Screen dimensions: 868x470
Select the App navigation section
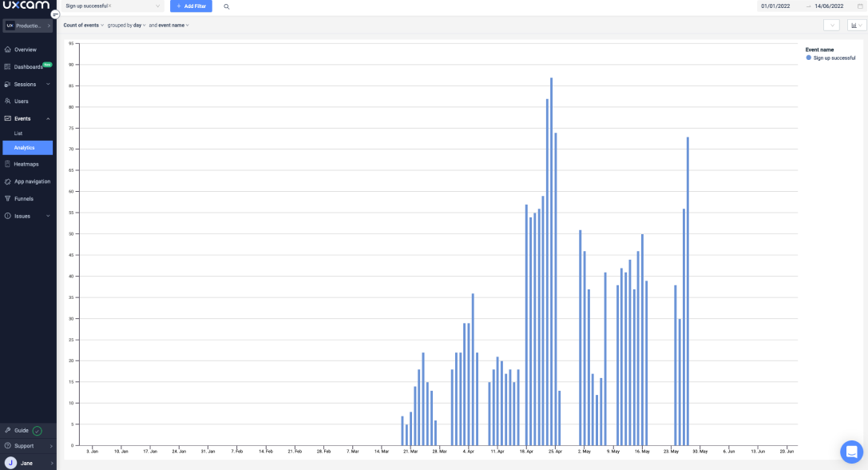30,181
